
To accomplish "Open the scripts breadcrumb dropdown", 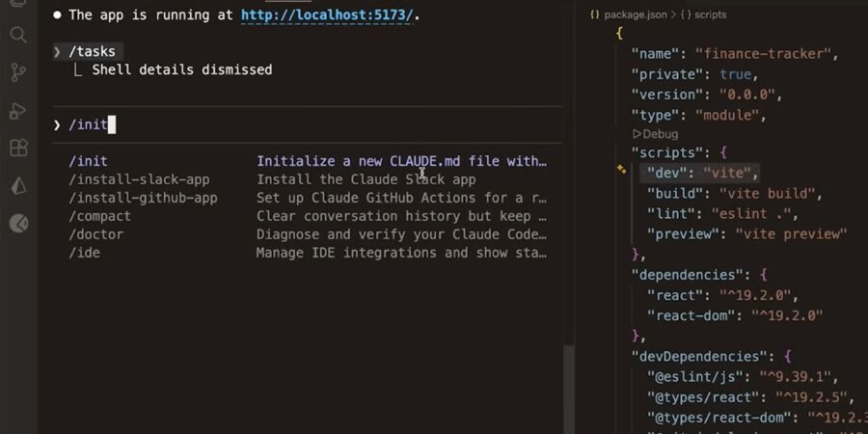I will [x=709, y=14].
